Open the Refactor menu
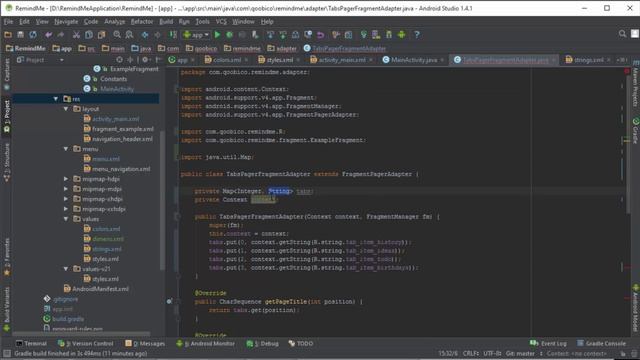The height and width of the screenshot is (360, 640). click(142, 22)
